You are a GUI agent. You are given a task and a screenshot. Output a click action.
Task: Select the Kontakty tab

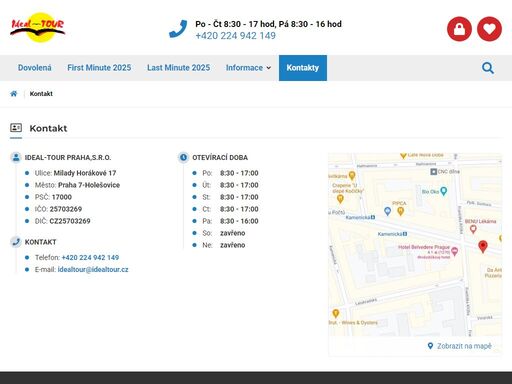coord(303,68)
